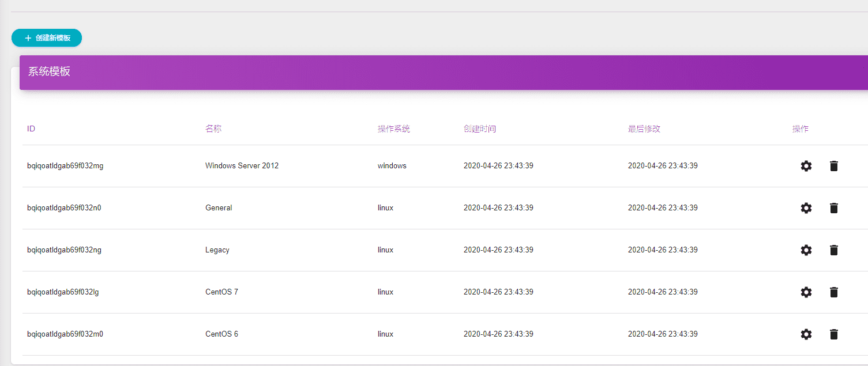Select ID bqiqoatldgab69f032n0
Viewport: 868px width, 366px height.
64,208
